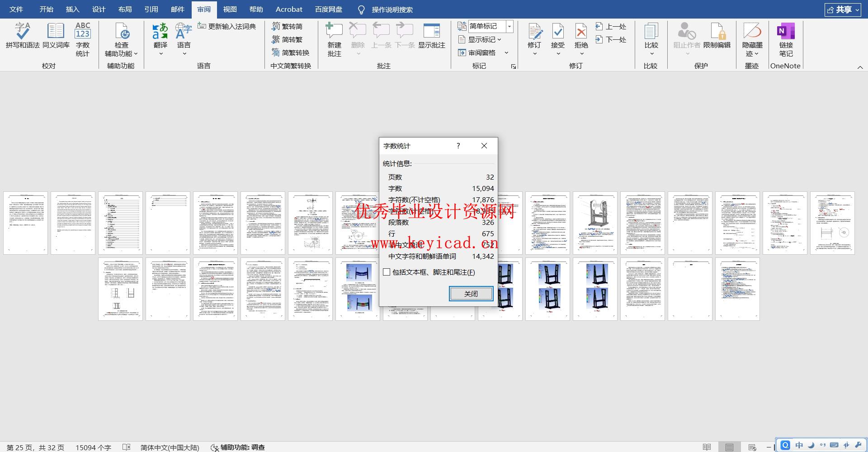Expand the Reject (拒绝) dropdown arrow

click(x=581, y=53)
